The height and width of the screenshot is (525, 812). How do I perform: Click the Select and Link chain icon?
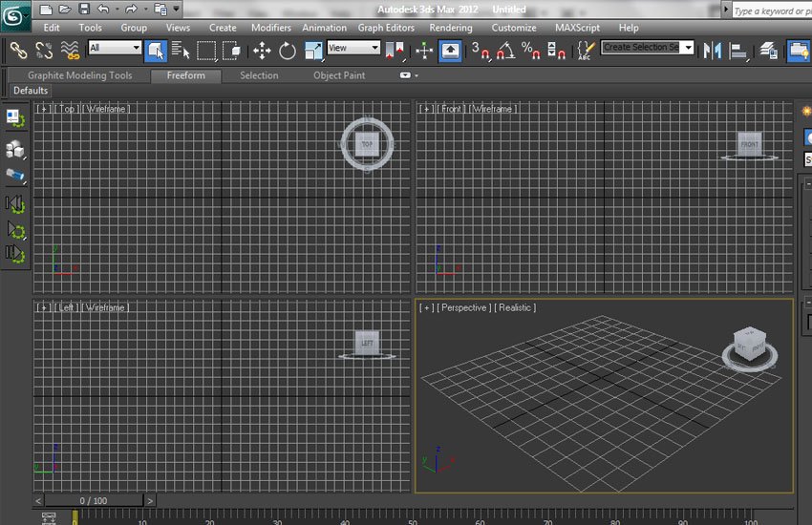click(x=17, y=50)
